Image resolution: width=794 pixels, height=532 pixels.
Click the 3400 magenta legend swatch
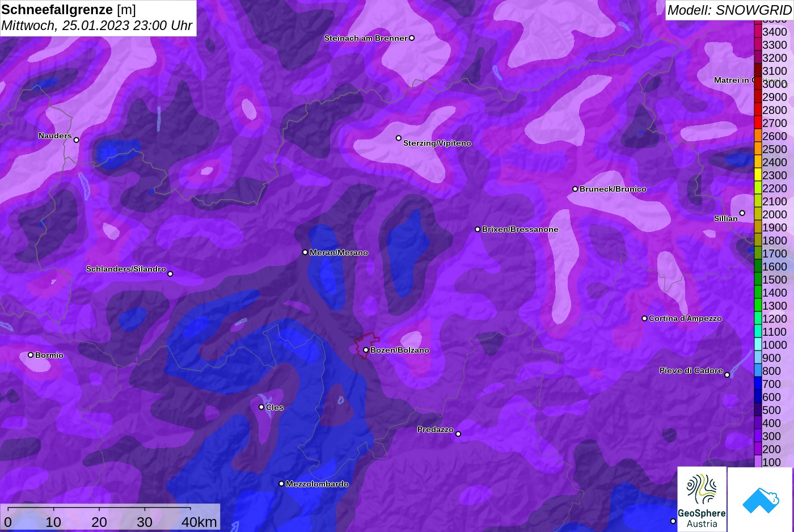click(x=758, y=31)
